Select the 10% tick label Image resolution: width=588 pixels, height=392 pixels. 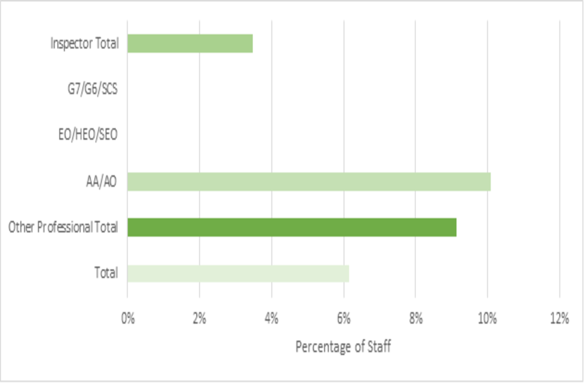(487, 318)
